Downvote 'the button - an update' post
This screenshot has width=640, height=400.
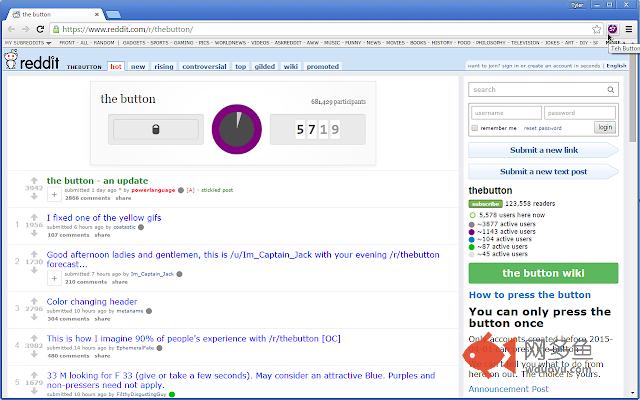(34, 196)
